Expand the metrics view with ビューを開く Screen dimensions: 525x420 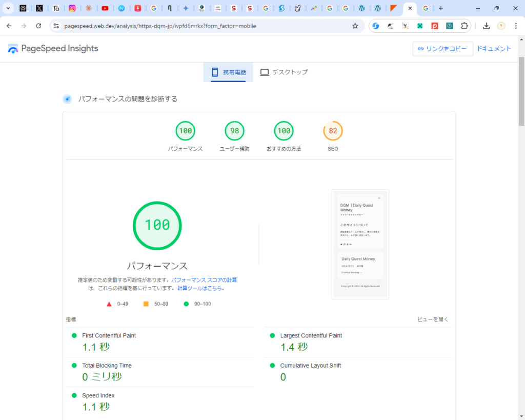coord(433,319)
